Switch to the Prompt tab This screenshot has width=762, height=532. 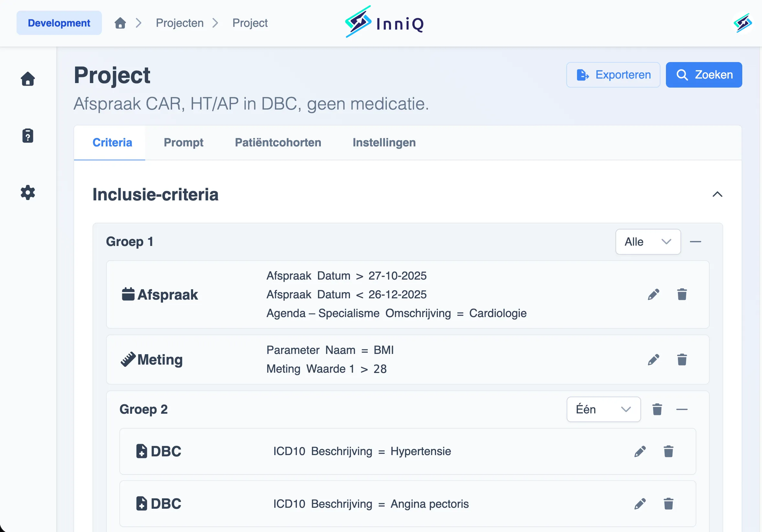pos(183,142)
